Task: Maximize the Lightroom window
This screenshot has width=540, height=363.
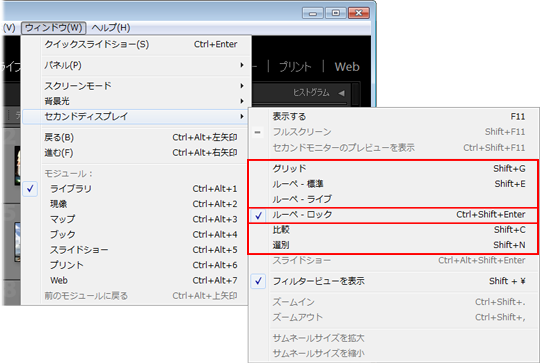Action: pos(336,13)
